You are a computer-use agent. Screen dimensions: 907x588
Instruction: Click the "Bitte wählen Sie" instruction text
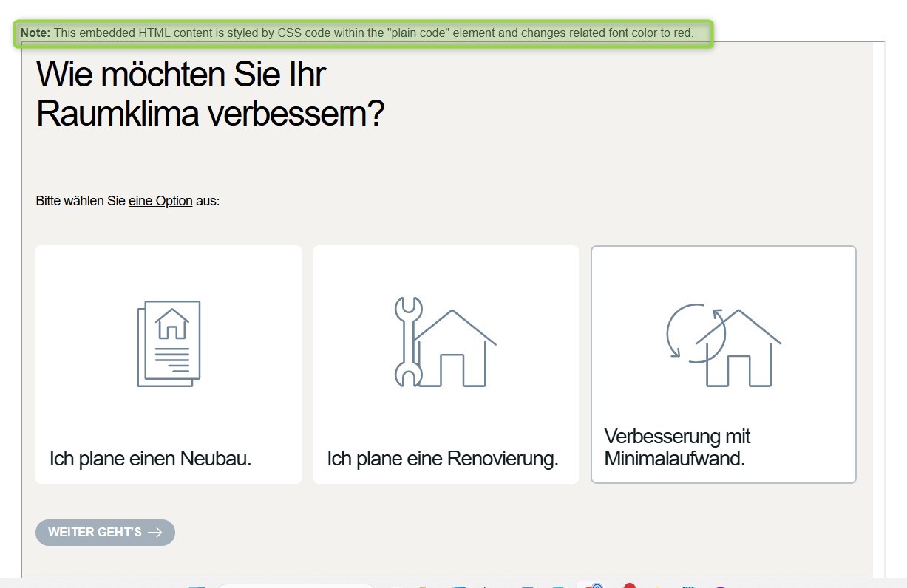pyautogui.click(x=81, y=201)
